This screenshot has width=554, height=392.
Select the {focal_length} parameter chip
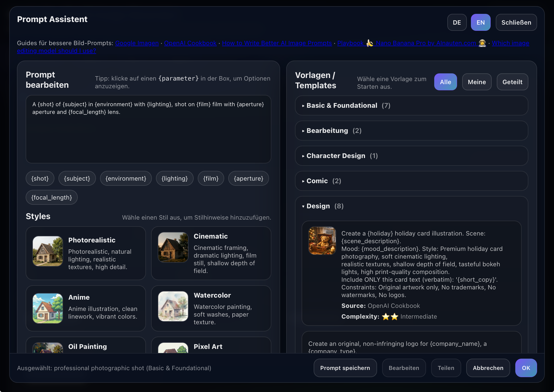coord(52,197)
